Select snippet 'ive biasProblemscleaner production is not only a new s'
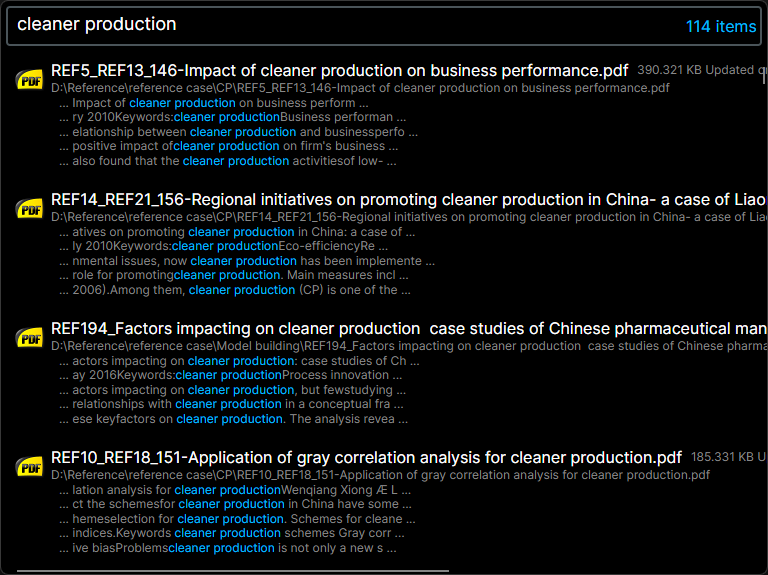768x575 pixels. pyautogui.click(x=228, y=548)
